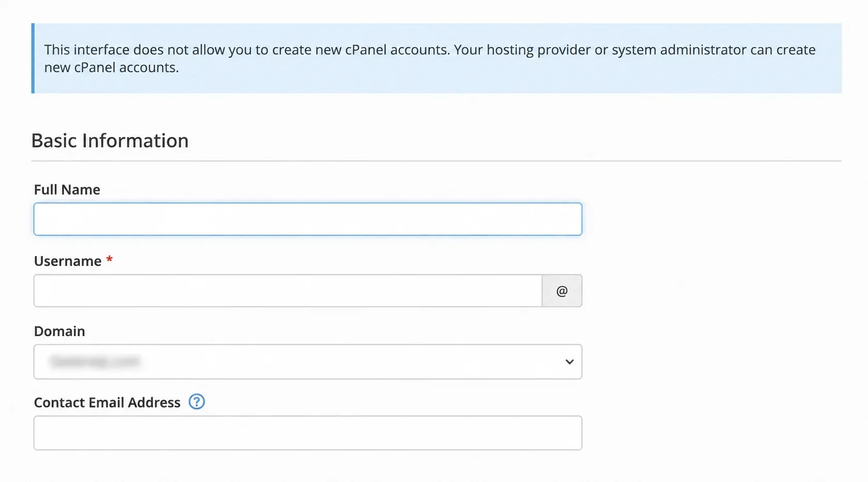
Task: Open Contact Email Address help icon
Action: pyautogui.click(x=196, y=402)
